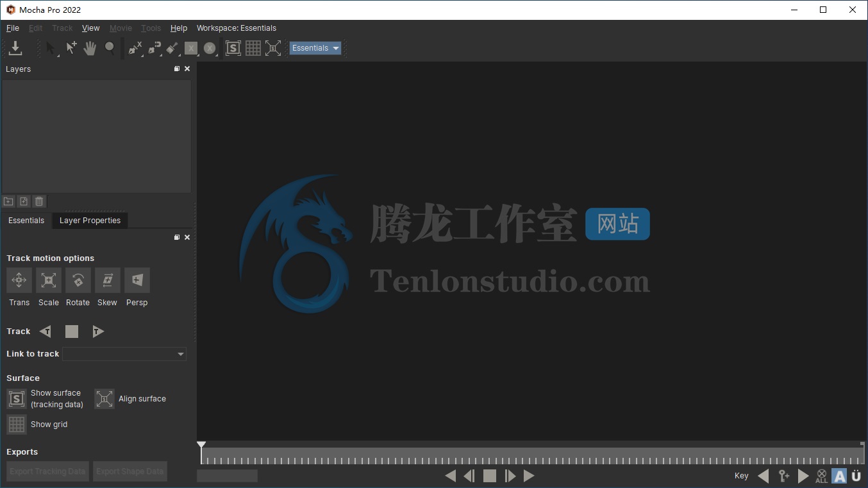Click the timeline ruler bar

[532, 456]
